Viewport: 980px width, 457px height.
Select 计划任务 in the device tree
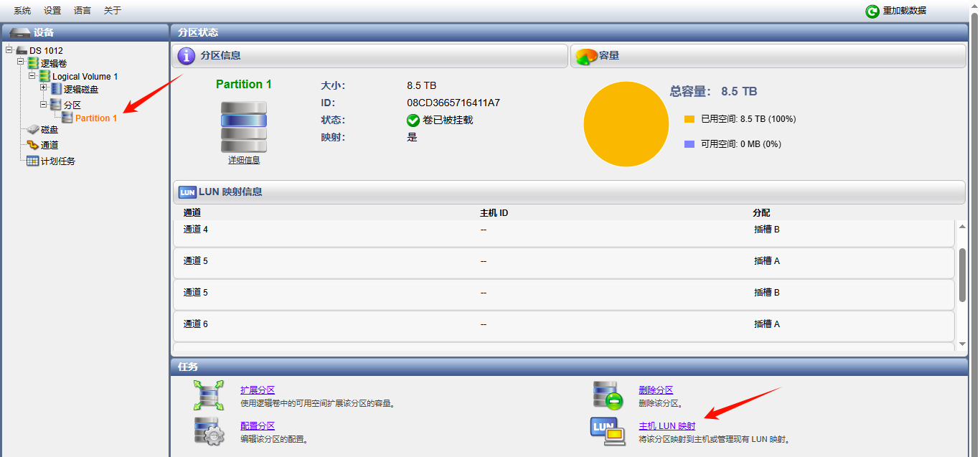tap(57, 161)
